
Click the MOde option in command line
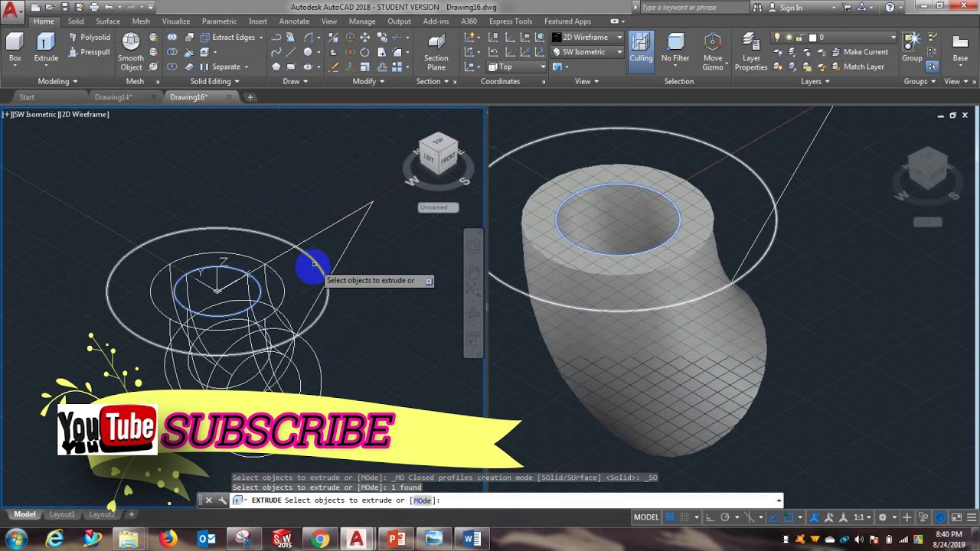click(x=423, y=500)
